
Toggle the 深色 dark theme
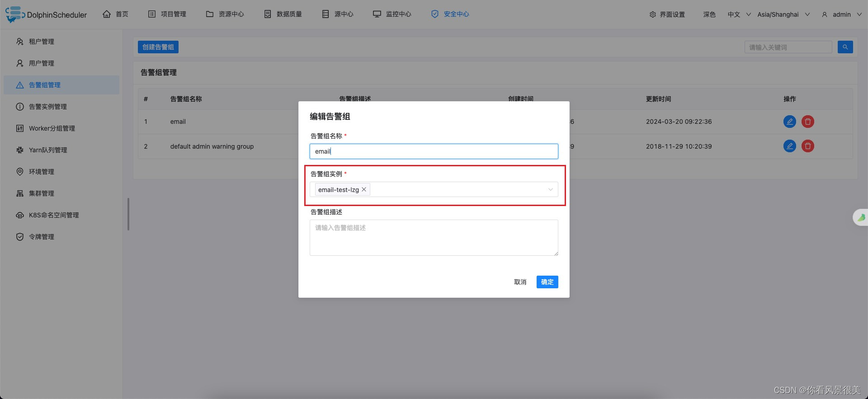(709, 14)
